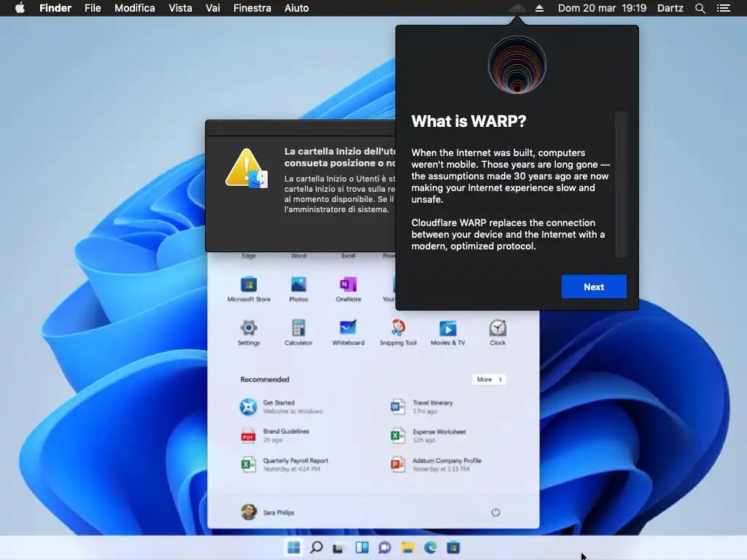Click the date and time Dom 20 mar
This screenshot has width=747, height=560.
click(x=602, y=8)
